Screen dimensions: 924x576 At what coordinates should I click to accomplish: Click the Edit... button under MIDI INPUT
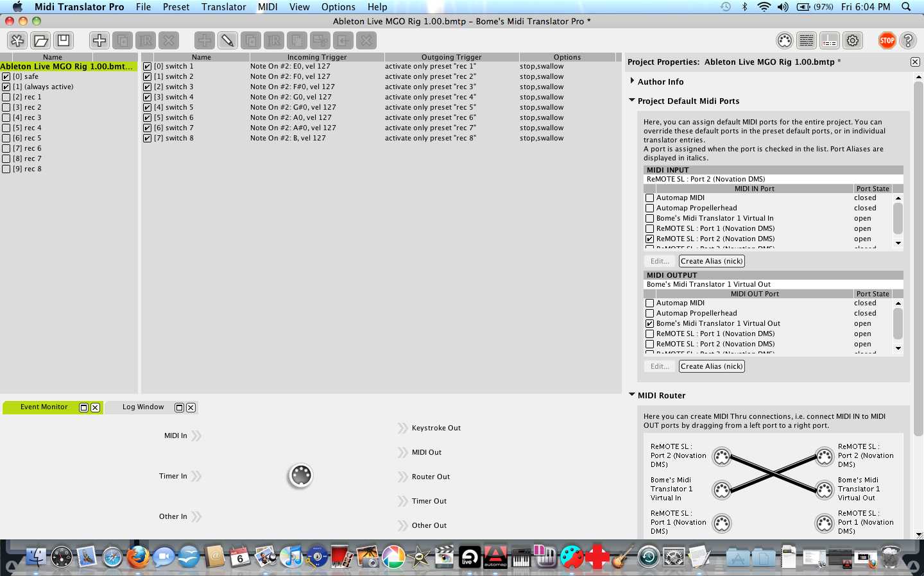[x=660, y=261]
